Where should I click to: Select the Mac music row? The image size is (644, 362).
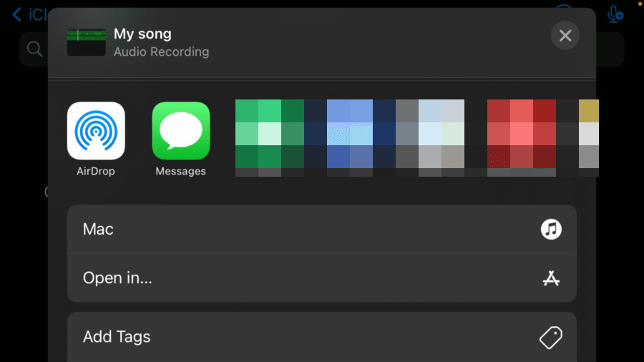coord(321,229)
